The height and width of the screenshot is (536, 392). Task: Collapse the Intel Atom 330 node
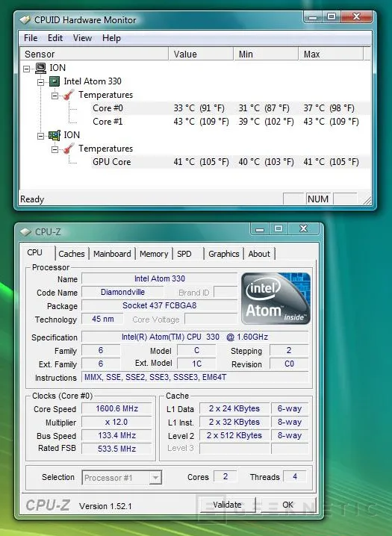point(40,82)
